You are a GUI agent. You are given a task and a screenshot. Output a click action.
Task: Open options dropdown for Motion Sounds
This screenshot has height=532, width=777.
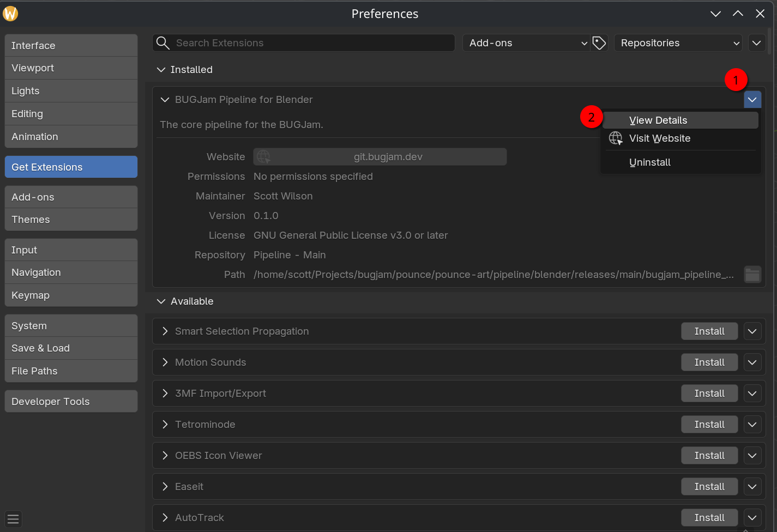point(752,362)
